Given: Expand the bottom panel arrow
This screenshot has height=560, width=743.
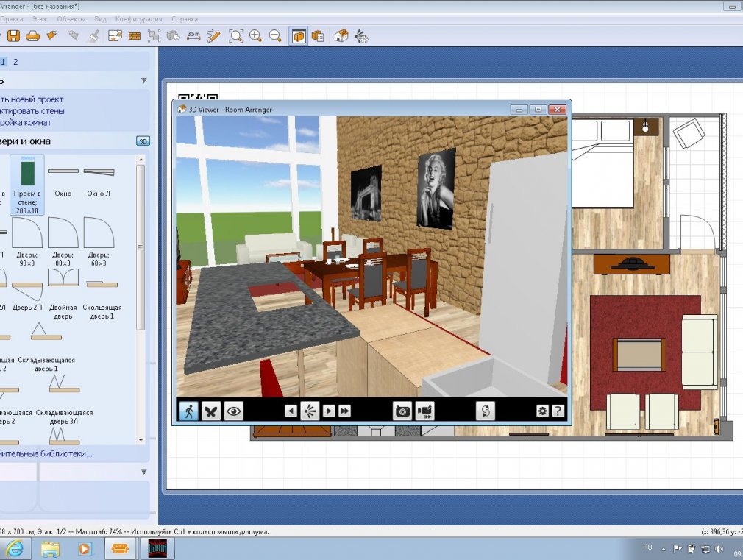Looking at the screenshot, I should [x=144, y=472].
